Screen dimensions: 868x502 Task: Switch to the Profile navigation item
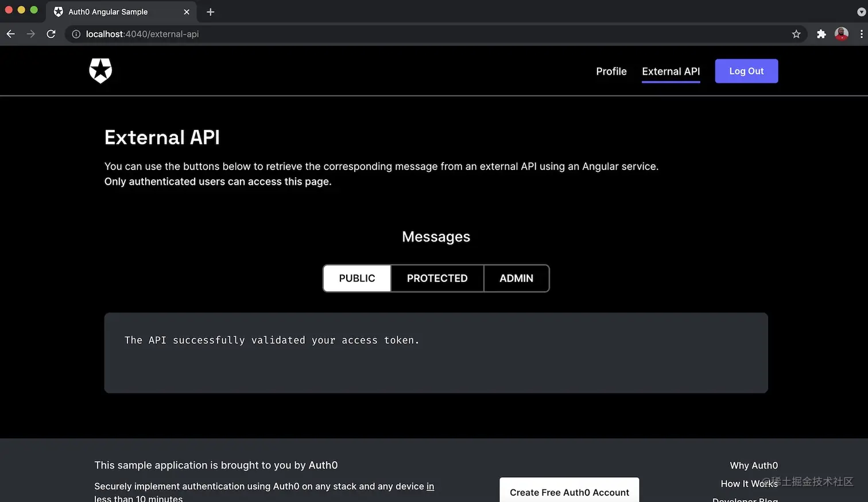tap(611, 71)
